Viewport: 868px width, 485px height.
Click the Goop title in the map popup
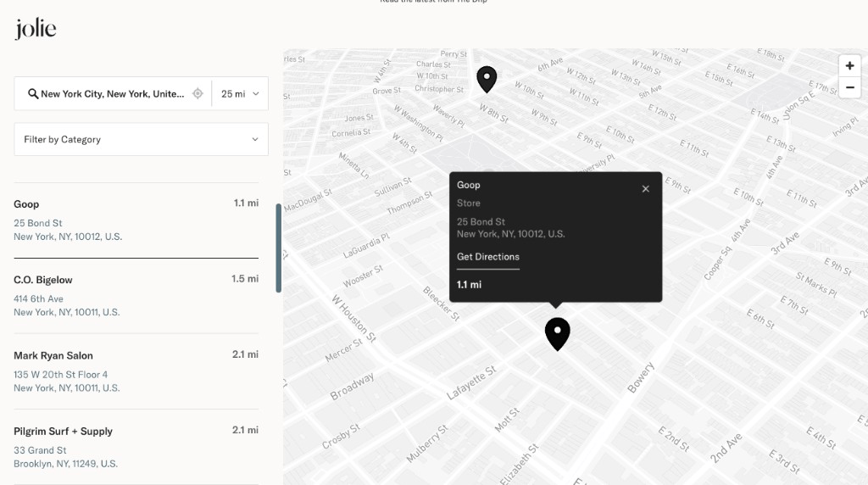click(x=468, y=185)
